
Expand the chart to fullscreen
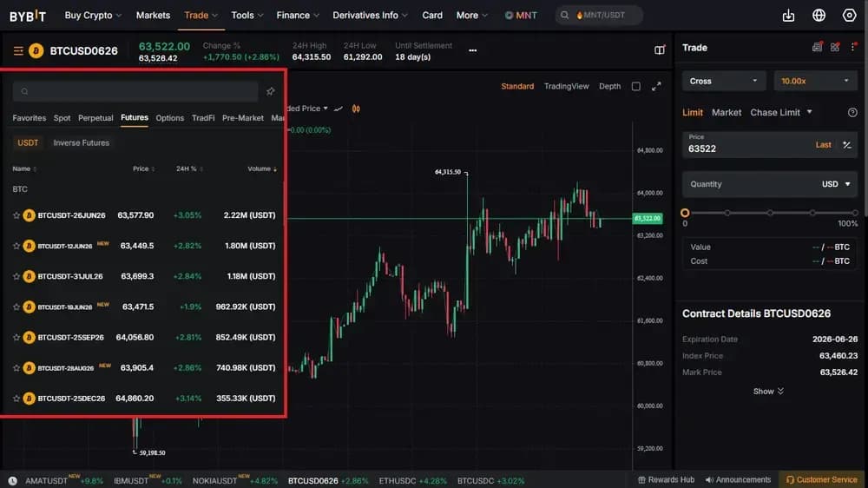click(x=656, y=87)
